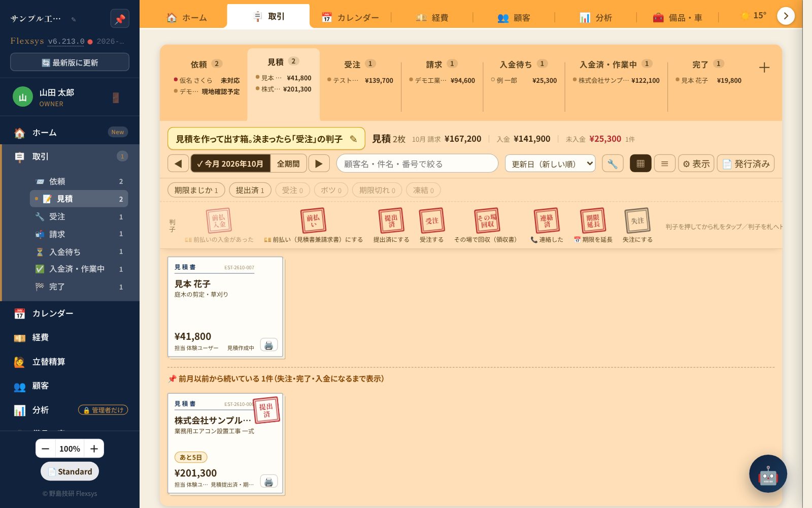Select the 提出済にする stamp

pos(391,225)
